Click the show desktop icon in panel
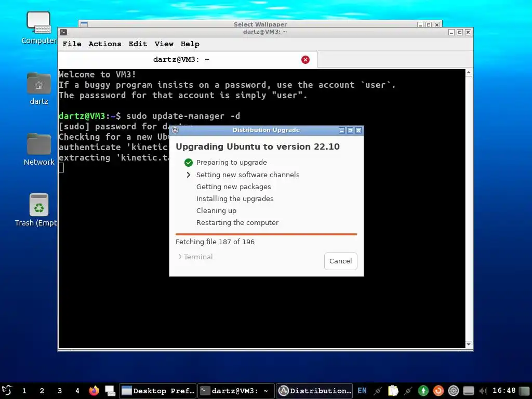The height and width of the screenshot is (399, 532). pos(110,391)
